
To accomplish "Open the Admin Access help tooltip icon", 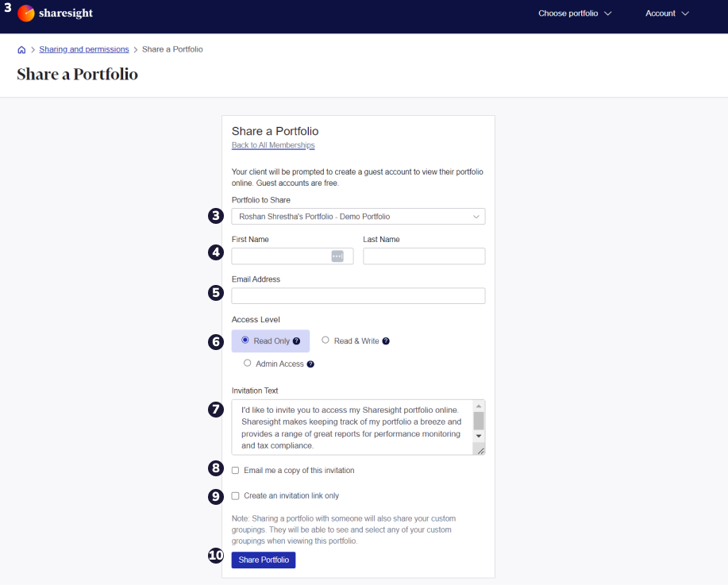I will click(x=310, y=364).
